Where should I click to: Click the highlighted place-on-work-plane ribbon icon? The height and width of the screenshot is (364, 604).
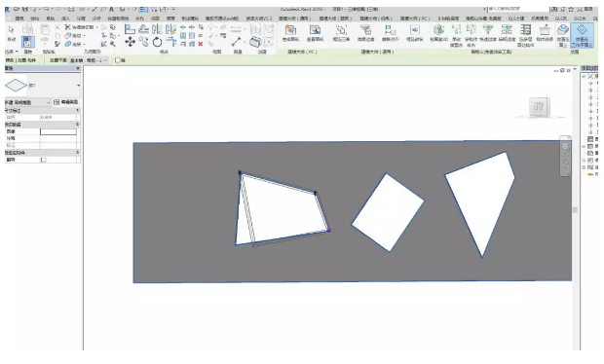point(582,35)
